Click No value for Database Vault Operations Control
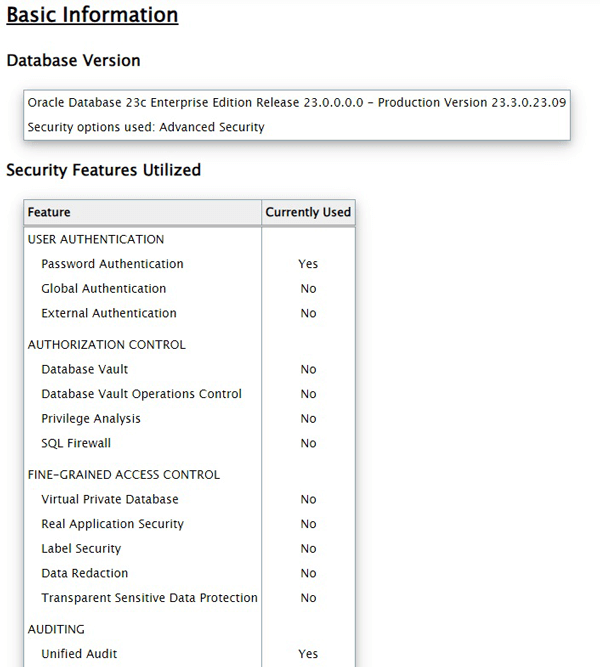This screenshot has height=667, width=600. click(308, 394)
